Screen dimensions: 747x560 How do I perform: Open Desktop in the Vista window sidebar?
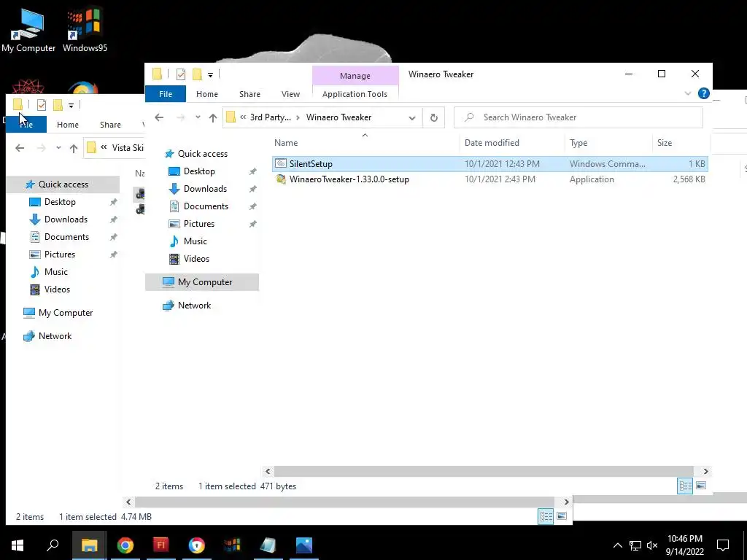click(60, 202)
